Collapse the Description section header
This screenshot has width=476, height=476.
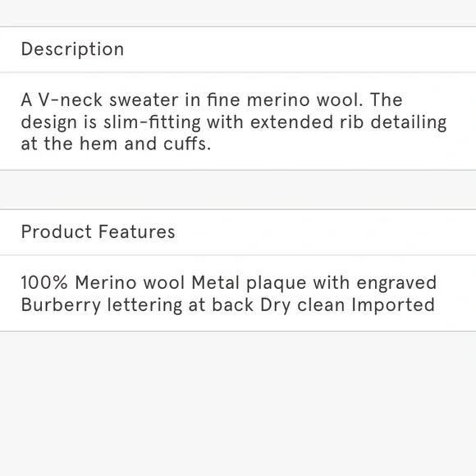point(238,49)
